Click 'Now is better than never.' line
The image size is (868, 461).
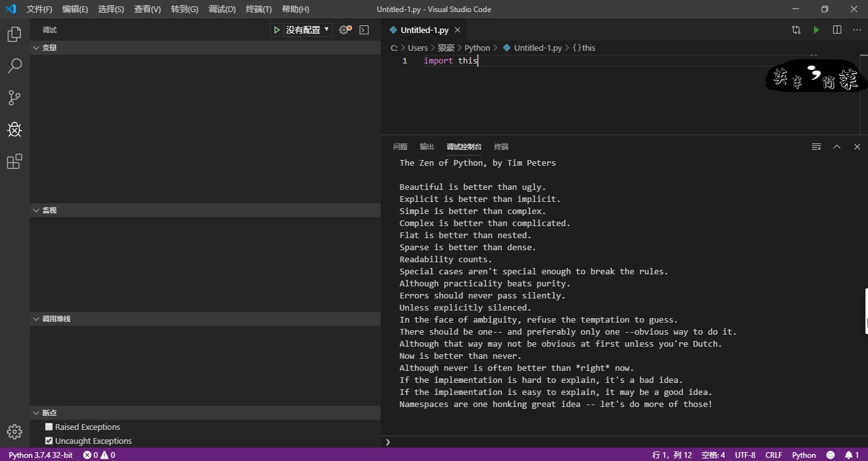point(461,356)
